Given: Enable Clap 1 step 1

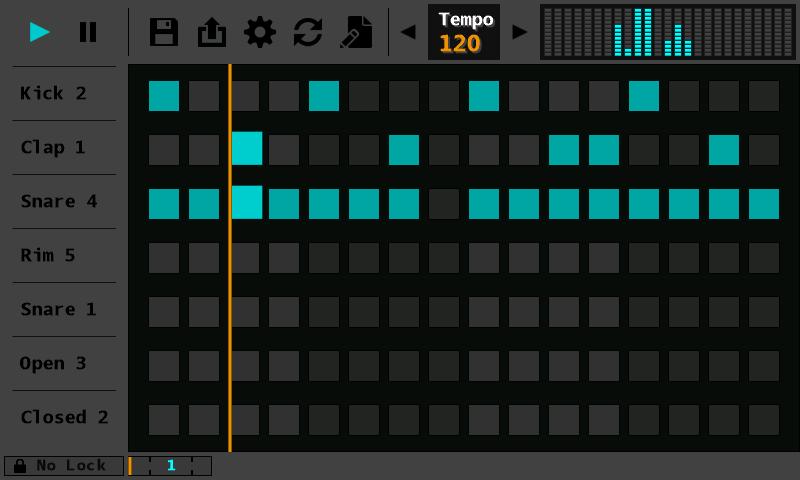Looking at the screenshot, I should (x=164, y=150).
